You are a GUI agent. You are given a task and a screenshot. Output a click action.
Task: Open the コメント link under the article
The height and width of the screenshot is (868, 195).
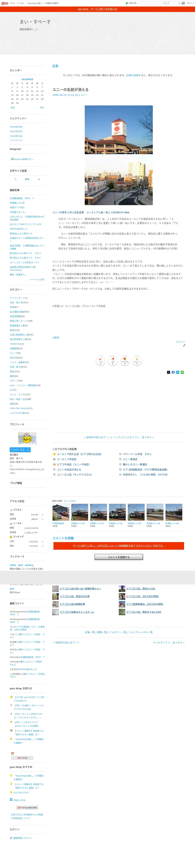point(180,342)
